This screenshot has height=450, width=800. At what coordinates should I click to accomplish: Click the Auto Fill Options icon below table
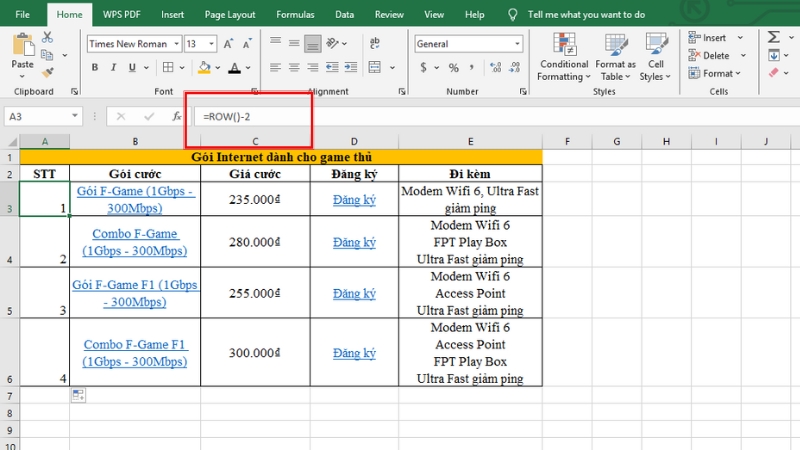coord(77,396)
